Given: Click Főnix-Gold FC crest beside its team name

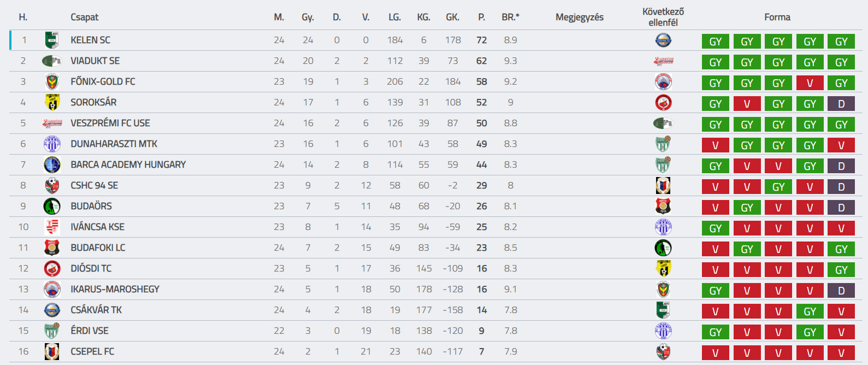Looking at the screenshot, I should pos(52,81).
